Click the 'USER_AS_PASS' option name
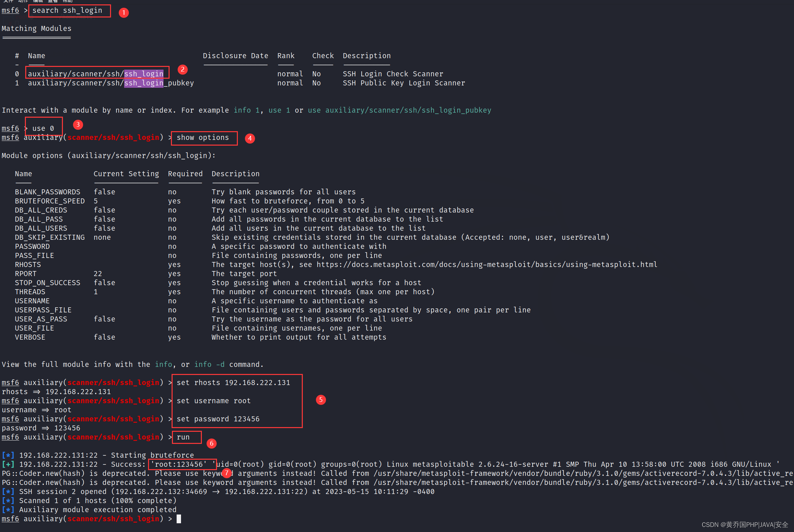 click(41, 319)
